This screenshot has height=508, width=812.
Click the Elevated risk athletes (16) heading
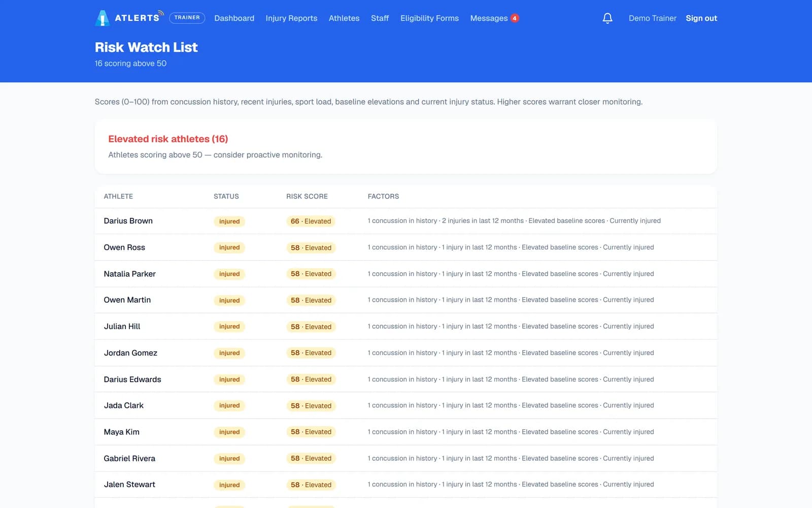click(x=168, y=139)
